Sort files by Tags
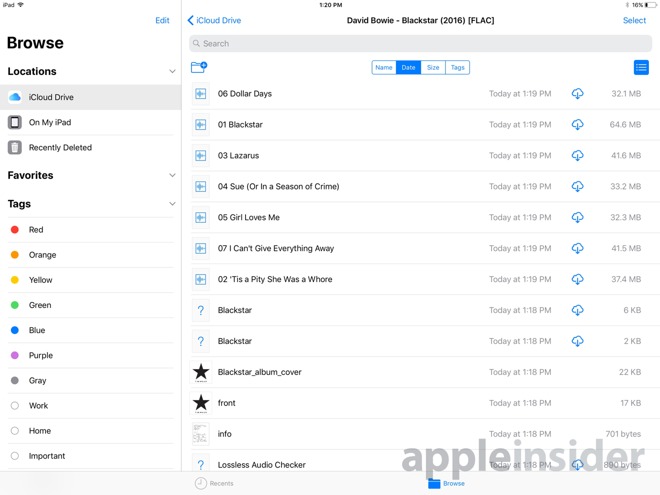The height and width of the screenshot is (495, 660). [x=457, y=67]
